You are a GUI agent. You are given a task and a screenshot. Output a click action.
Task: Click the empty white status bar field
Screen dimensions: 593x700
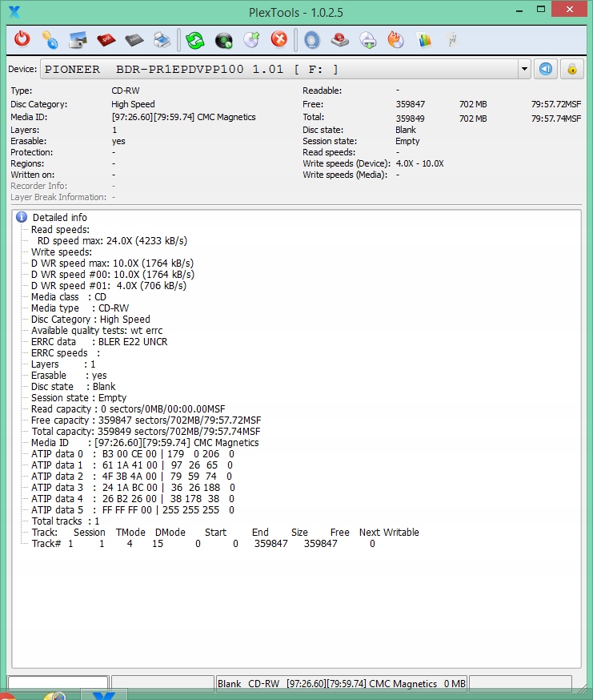(x=58, y=683)
